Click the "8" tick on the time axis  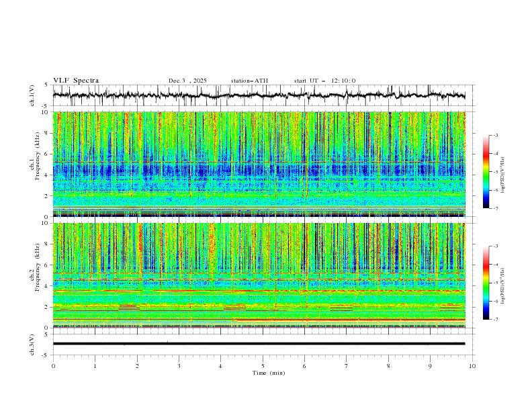(x=388, y=366)
